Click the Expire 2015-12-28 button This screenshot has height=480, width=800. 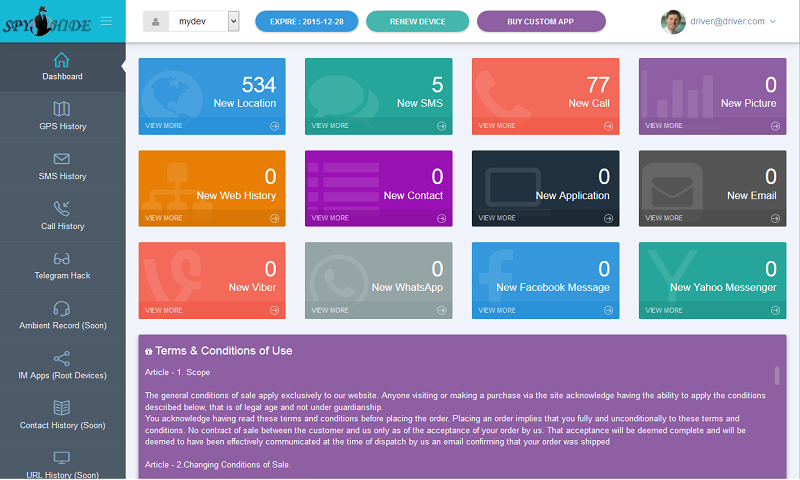[307, 21]
